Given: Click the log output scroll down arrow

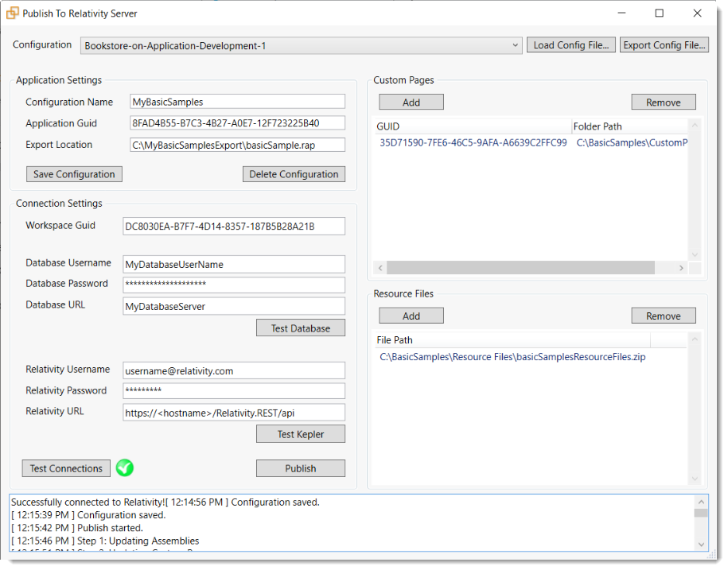Looking at the screenshot, I should [701, 545].
